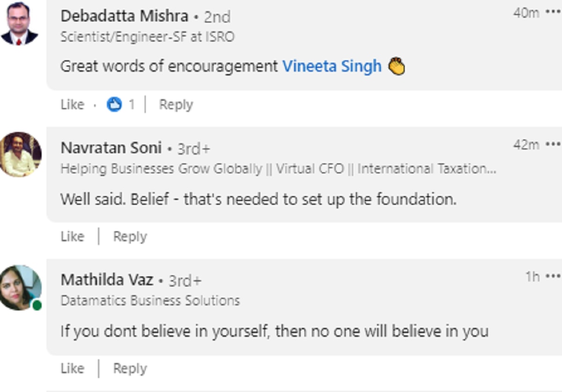Open Debadatta Mishra's profile picture

coord(19,23)
